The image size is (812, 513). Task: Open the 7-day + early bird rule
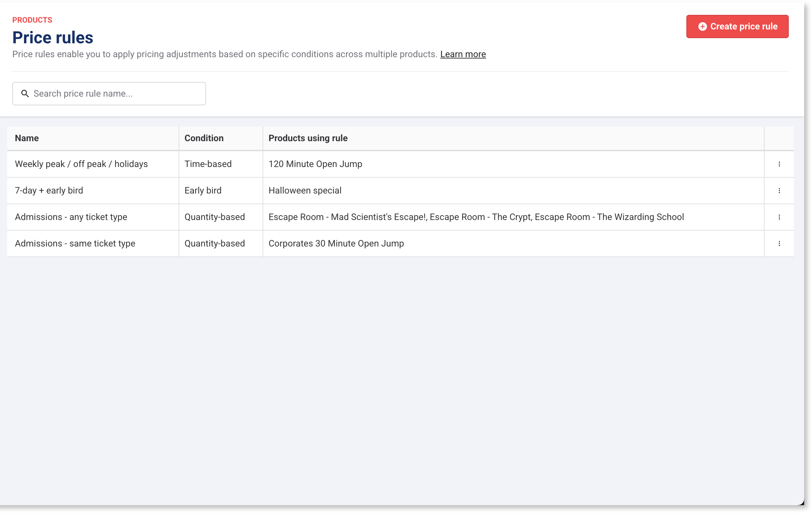tap(49, 191)
